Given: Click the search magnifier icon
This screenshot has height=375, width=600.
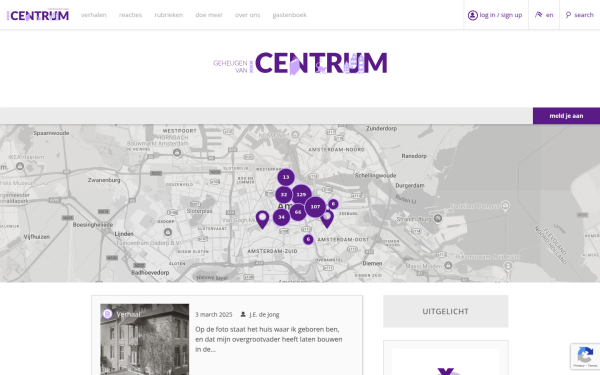Looking at the screenshot, I should click(x=568, y=15).
